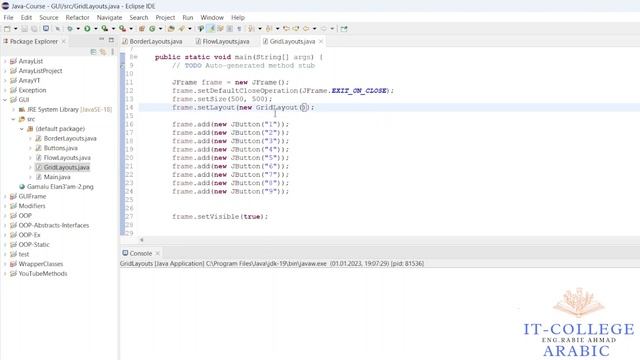Click the Search flashlight toolbar icon
640x360 pixels.
(181, 29)
